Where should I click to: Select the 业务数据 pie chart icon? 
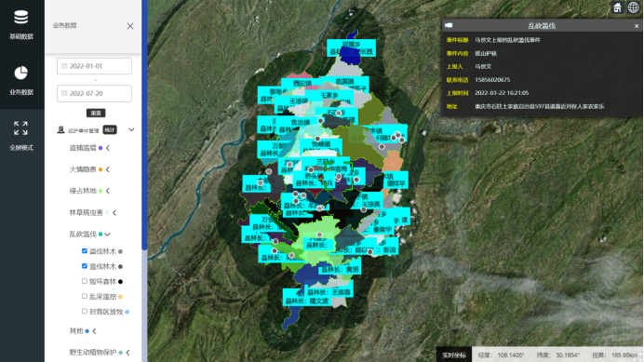[21, 74]
